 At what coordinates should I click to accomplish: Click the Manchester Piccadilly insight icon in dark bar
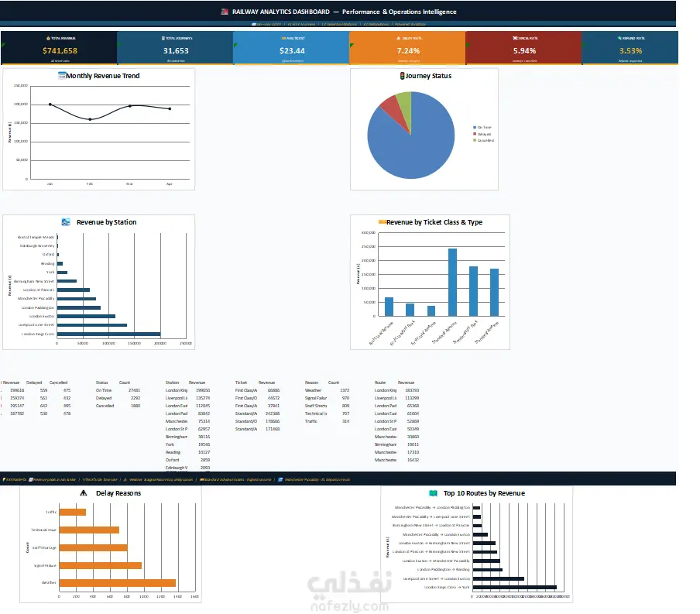[x=280, y=479]
